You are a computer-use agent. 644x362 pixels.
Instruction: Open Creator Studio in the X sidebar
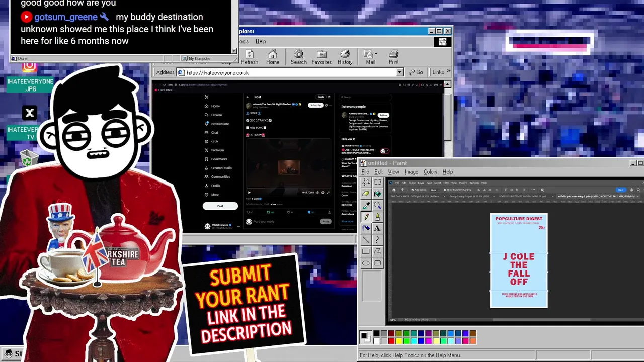[218, 168]
